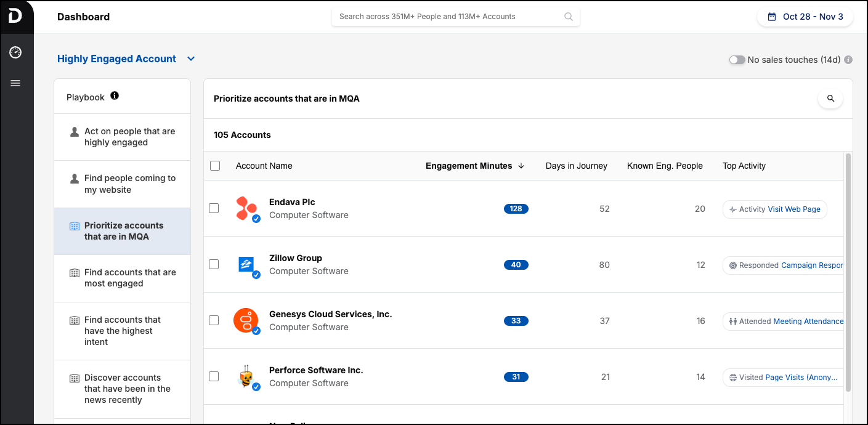Click the Genesys Cloud Services logo

(246, 320)
